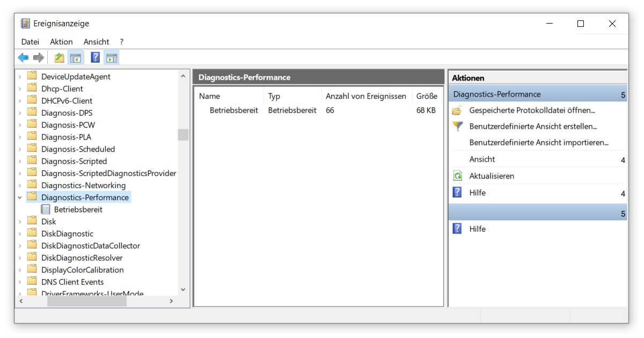Click the Betriebsbereit log icon in tree

coord(45,210)
